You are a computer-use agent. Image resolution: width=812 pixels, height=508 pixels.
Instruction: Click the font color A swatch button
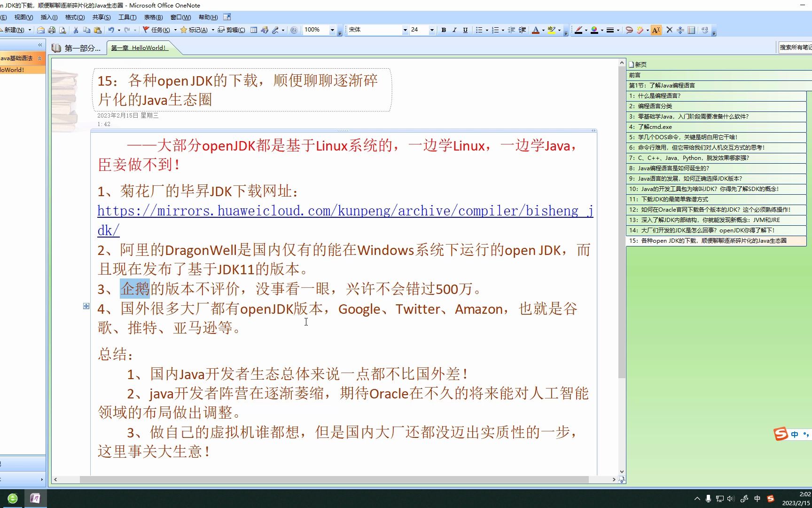click(x=535, y=30)
